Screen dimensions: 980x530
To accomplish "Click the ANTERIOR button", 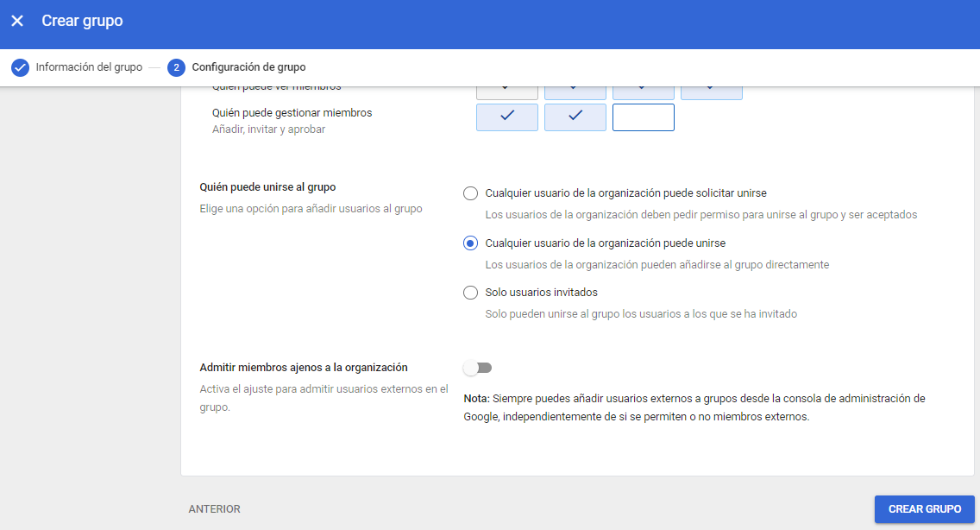I will pos(214,508).
